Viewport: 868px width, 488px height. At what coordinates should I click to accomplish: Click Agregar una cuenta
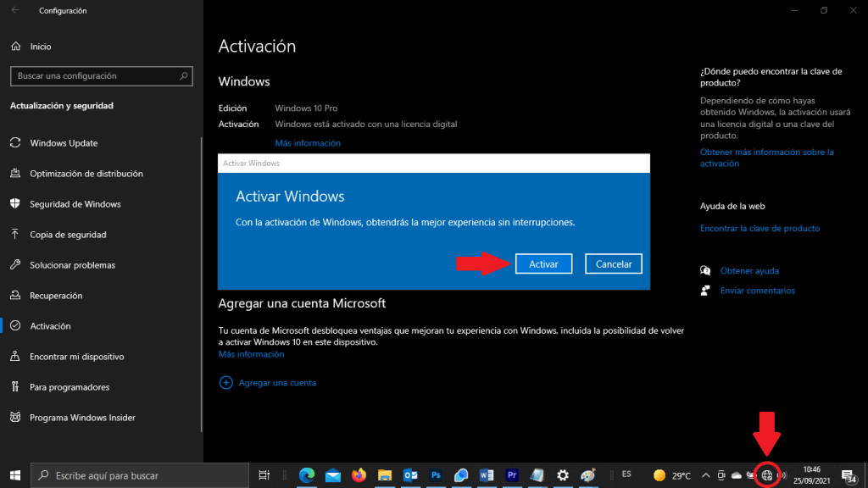tap(277, 382)
